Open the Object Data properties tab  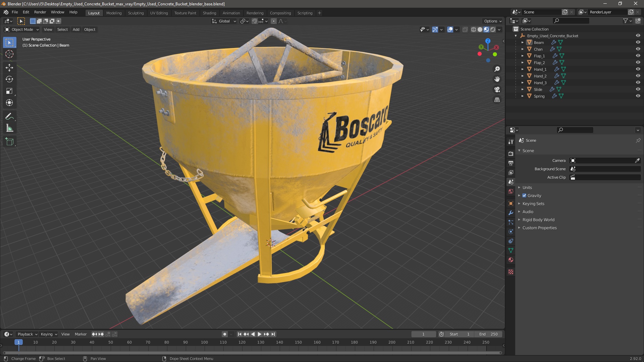click(511, 250)
